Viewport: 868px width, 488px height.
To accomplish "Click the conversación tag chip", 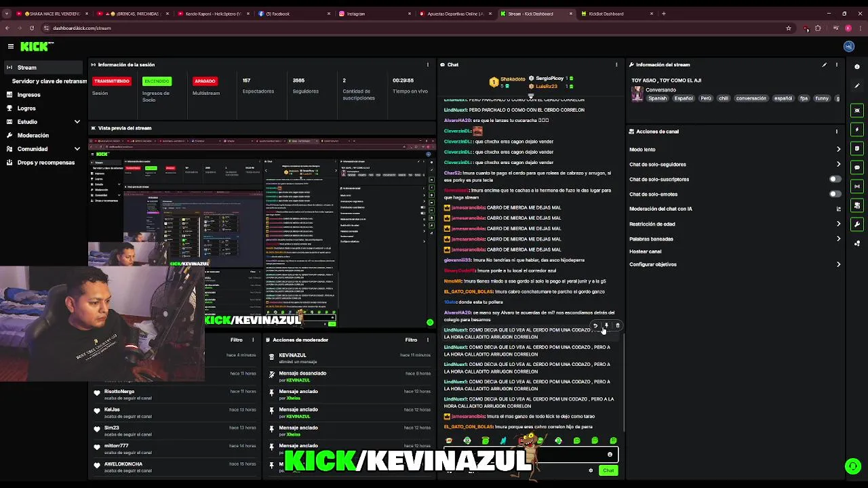I will (x=751, y=98).
